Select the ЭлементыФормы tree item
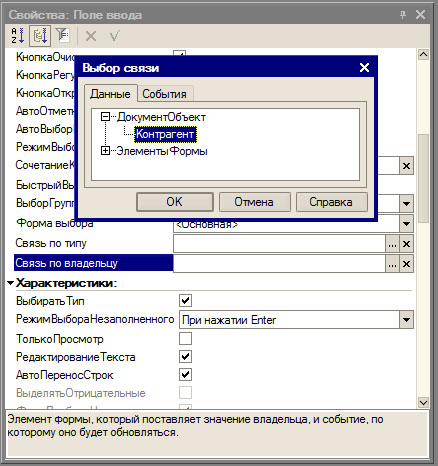Image resolution: width=438 pixels, height=466 pixels. pyautogui.click(x=162, y=151)
